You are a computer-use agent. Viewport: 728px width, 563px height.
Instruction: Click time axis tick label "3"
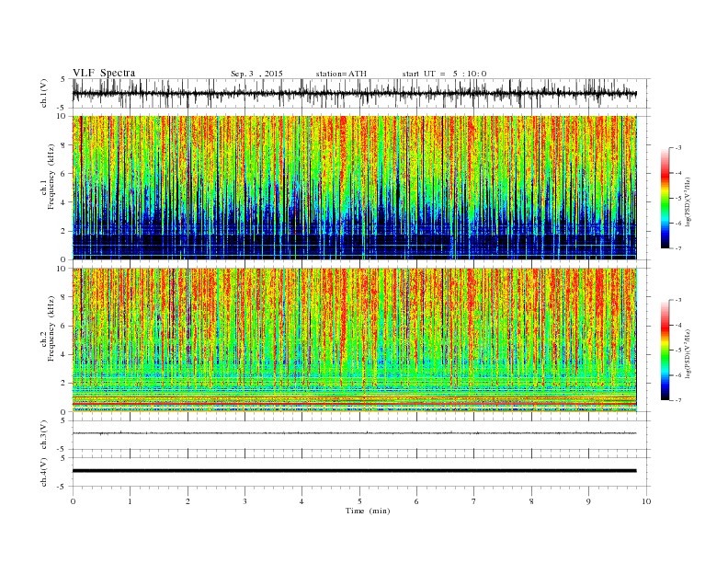(x=245, y=501)
